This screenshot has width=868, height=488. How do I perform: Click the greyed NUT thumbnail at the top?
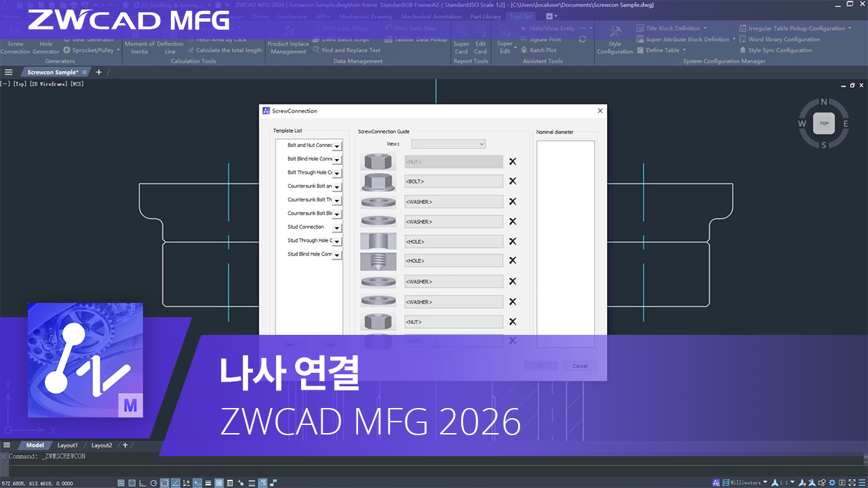tap(378, 161)
